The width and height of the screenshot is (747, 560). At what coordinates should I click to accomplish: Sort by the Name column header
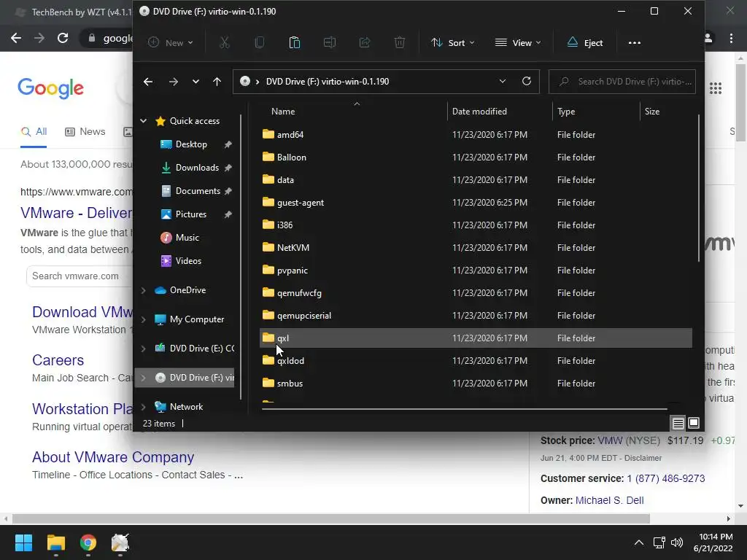[x=283, y=112]
